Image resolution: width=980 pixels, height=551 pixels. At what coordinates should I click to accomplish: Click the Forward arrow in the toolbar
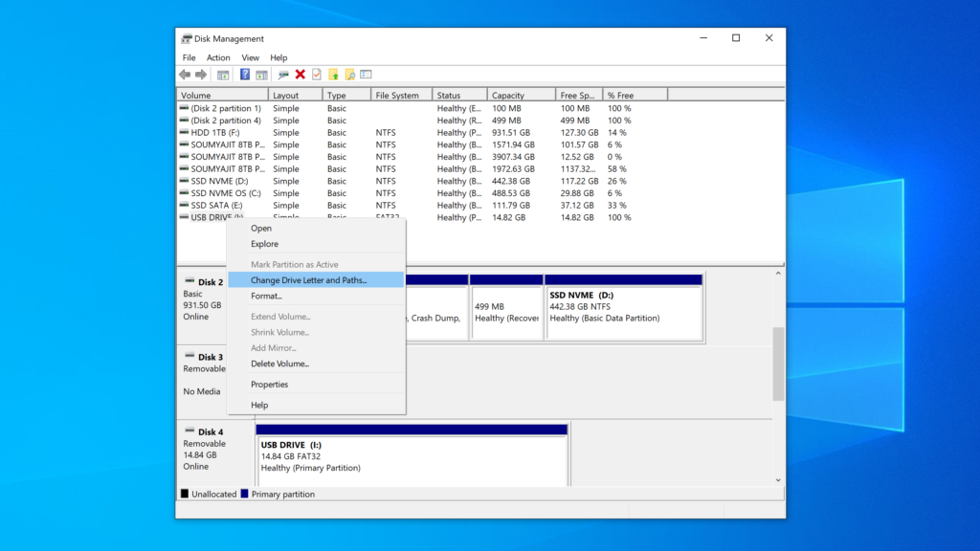201,75
